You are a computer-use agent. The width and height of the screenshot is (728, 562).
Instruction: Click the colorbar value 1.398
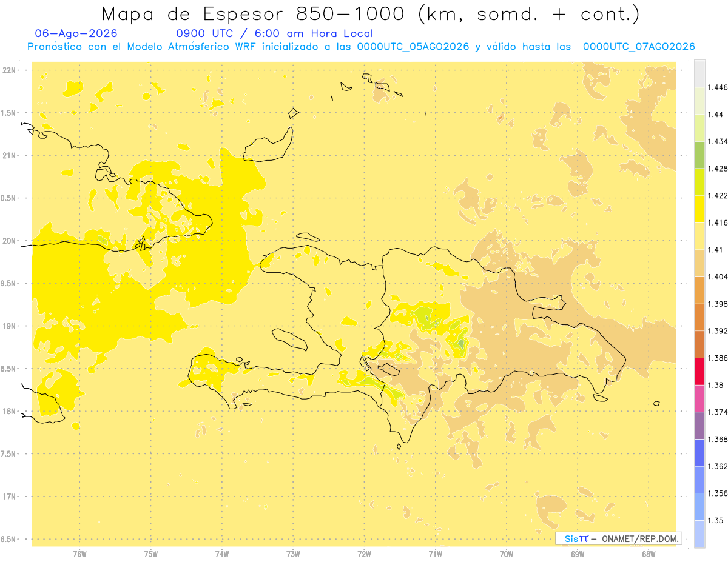pyautogui.click(x=718, y=304)
